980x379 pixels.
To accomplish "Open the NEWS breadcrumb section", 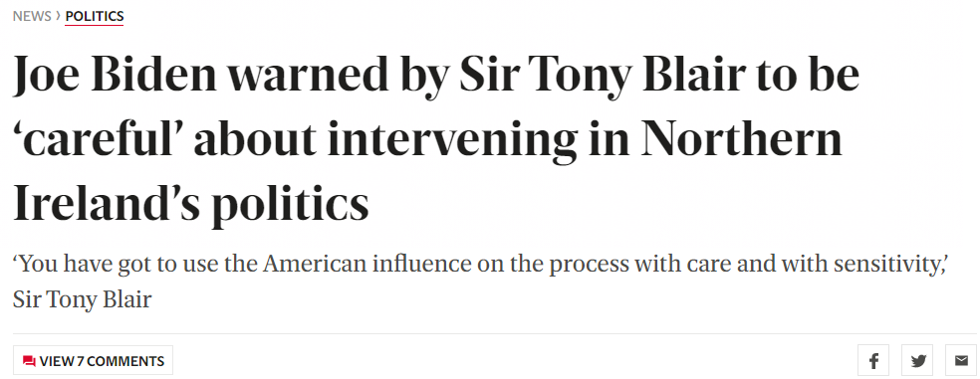I will click(31, 16).
